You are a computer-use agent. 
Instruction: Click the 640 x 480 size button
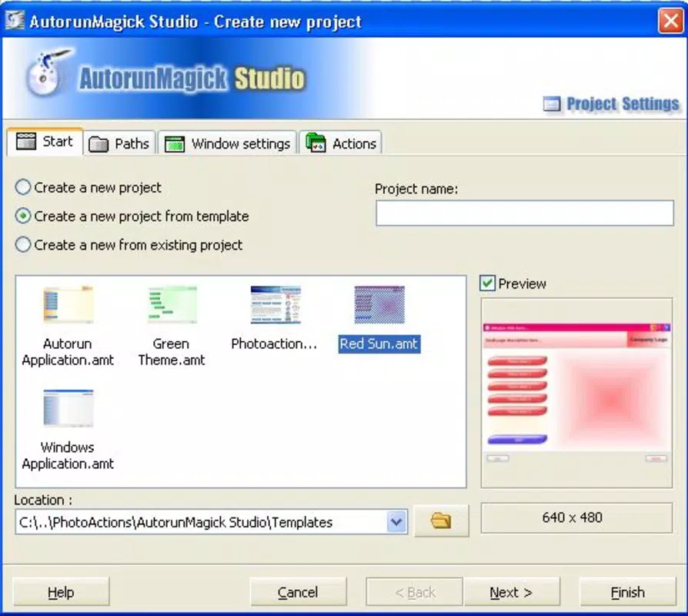coord(576,517)
